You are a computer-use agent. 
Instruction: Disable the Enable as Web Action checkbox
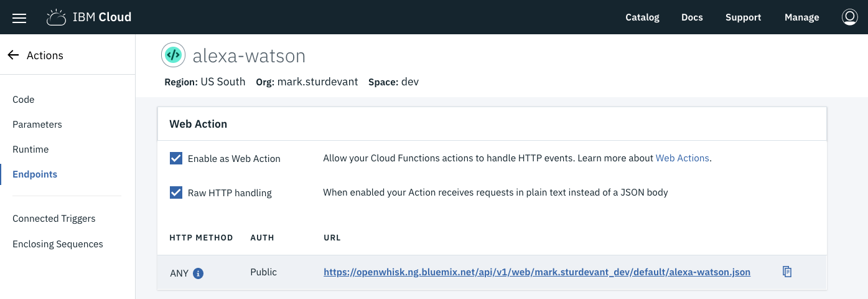tap(176, 158)
